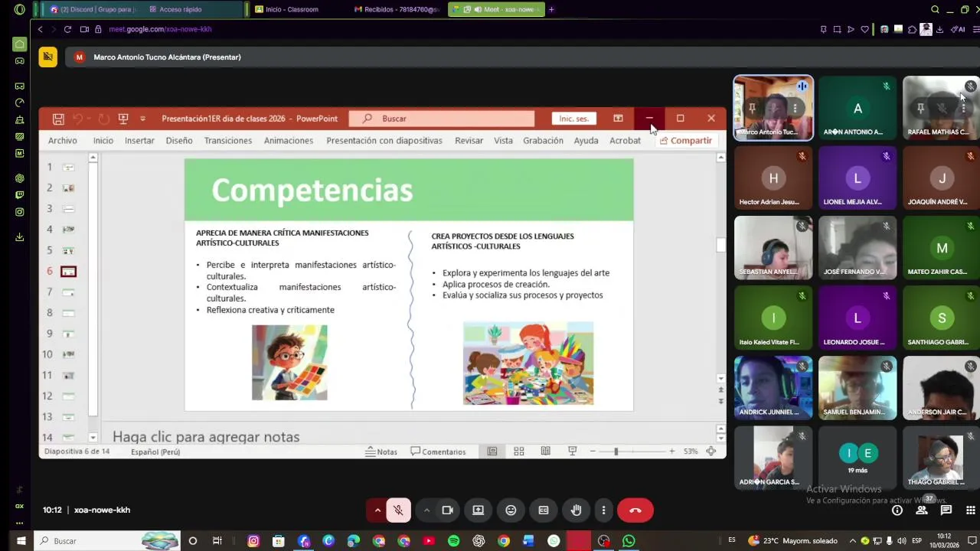Click Español (Perú) language indicator
Screen dimensions: 980x551
point(155,452)
